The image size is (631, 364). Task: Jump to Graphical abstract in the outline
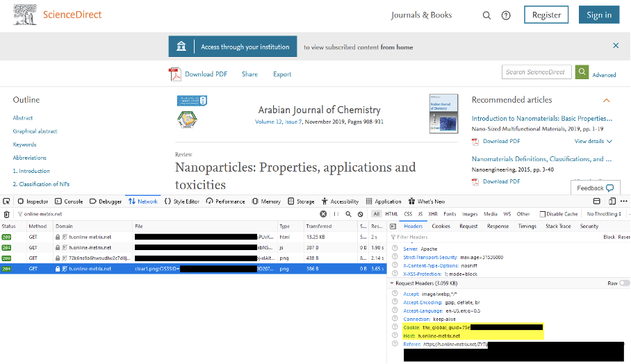[x=35, y=131]
